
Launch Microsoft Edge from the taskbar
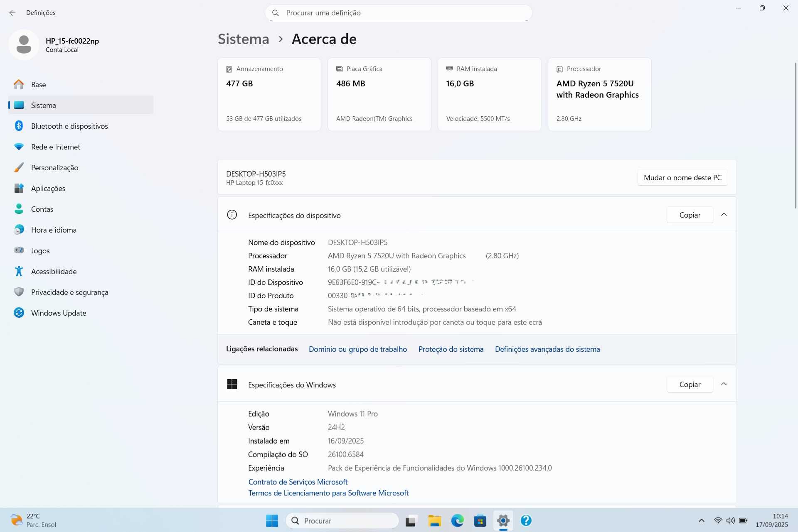click(457, 520)
